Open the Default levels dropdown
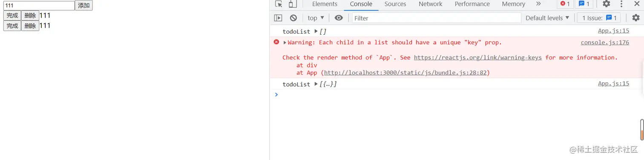This screenshot has height=160, width=644. tap(547, 18)
